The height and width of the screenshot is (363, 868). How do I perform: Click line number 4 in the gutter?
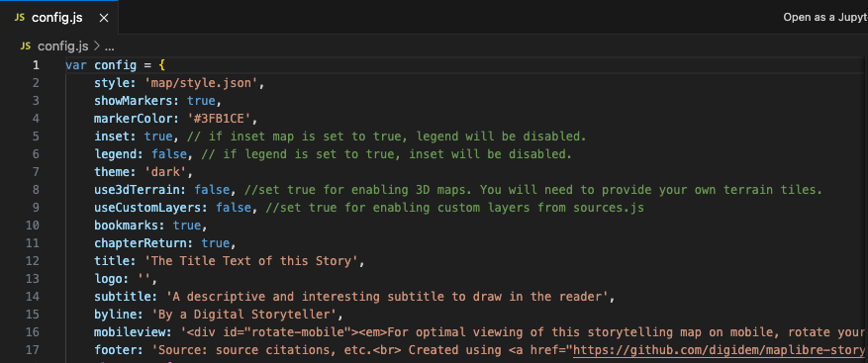(x=36, y=119)
